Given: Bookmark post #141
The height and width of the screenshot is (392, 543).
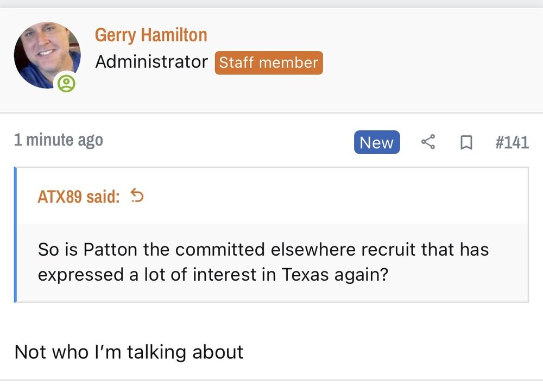Looking at the screenshot, I should point(465,143).
